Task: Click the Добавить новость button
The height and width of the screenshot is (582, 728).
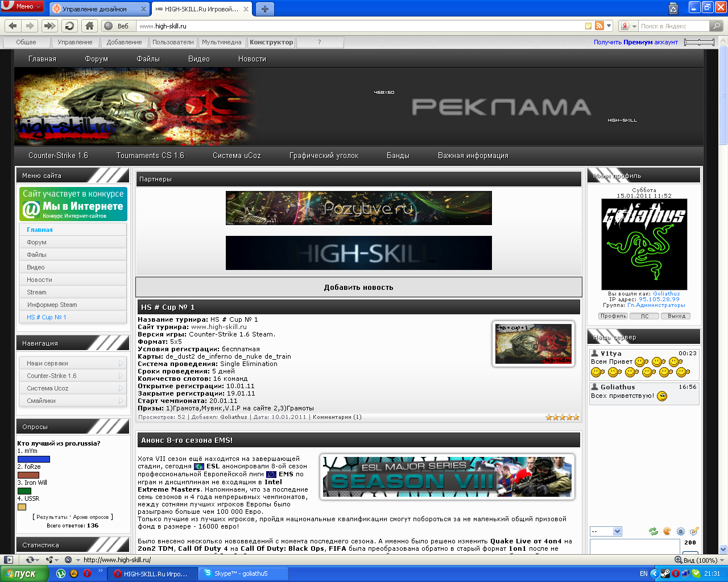Action: coord(358,287)
